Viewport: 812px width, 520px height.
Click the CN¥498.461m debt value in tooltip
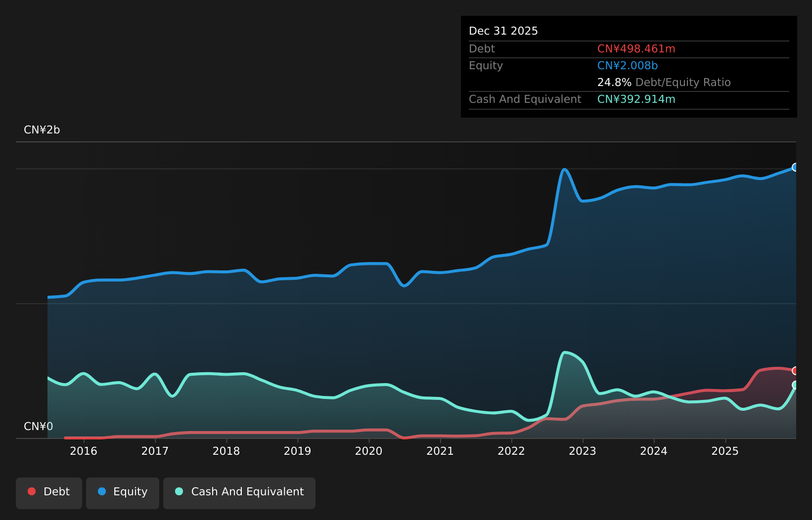point(636,49)
